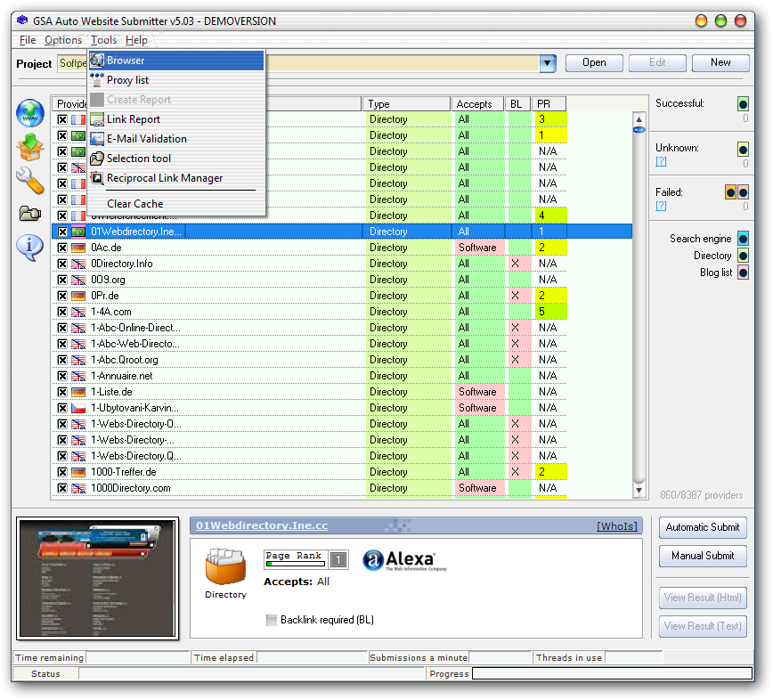Click the Search engine cyan swatch

[x=743, y=239]
